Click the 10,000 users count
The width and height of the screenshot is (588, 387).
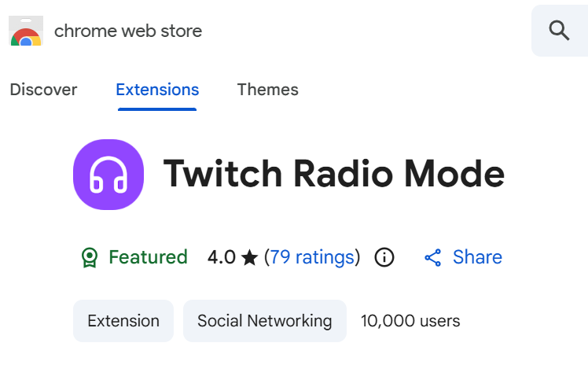410,321
